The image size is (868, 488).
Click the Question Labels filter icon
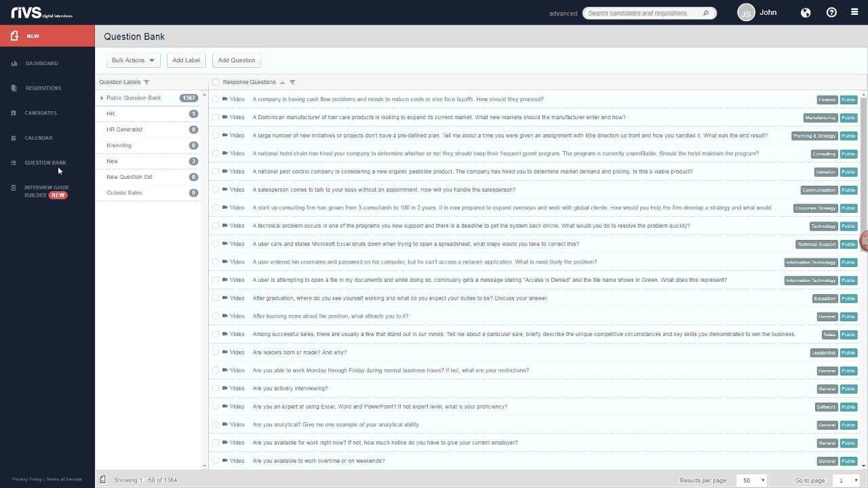tap(146, 82)
